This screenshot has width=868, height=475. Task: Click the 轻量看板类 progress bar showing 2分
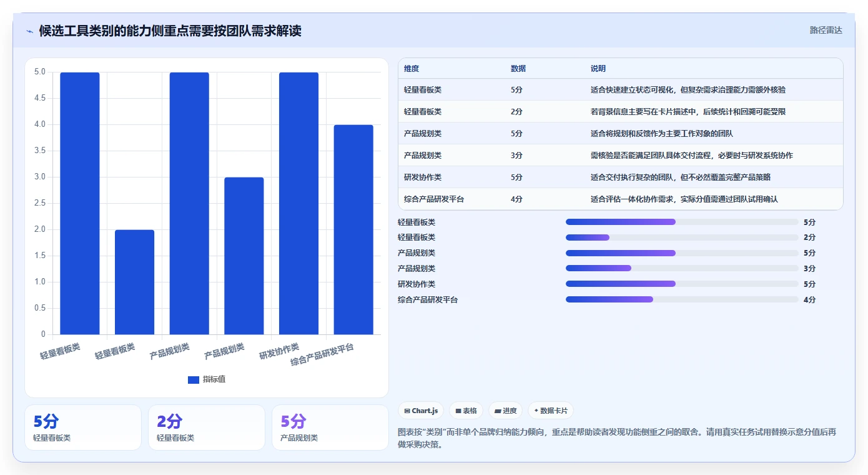click(682, 237)
